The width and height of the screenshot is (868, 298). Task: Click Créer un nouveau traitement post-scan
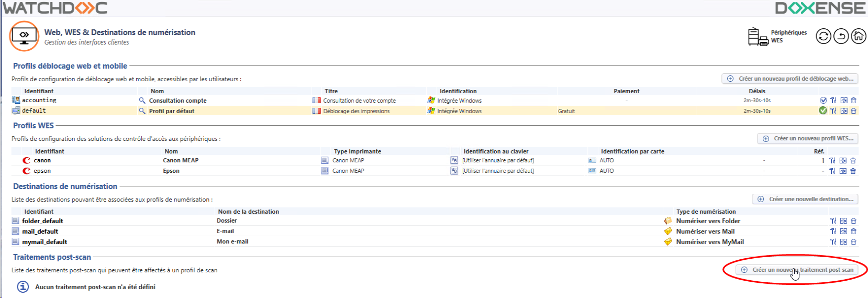[796, 270]
